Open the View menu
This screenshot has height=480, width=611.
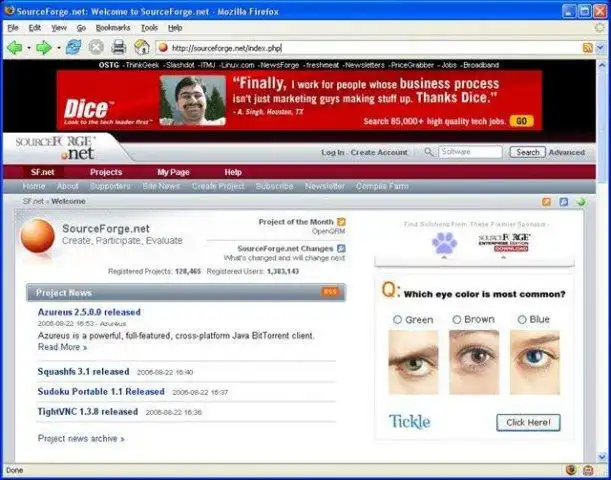click(59, 28)
